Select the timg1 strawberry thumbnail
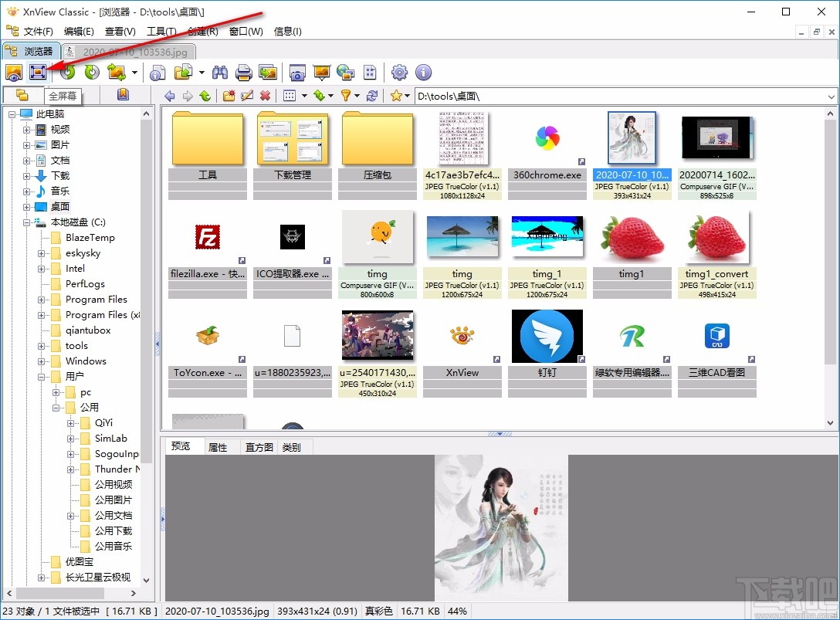 coord(632,235)
